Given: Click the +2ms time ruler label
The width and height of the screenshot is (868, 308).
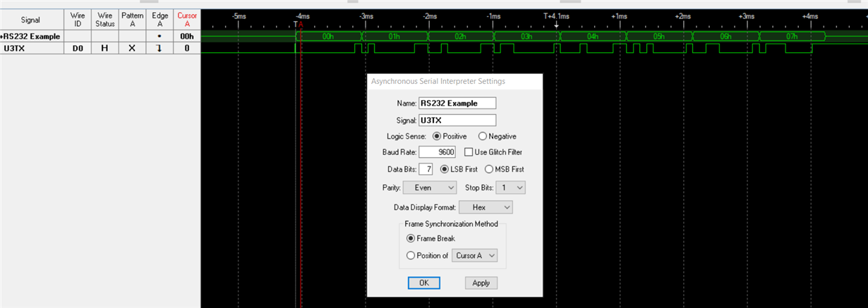Looking at the screenshot, I should [682, 16].
